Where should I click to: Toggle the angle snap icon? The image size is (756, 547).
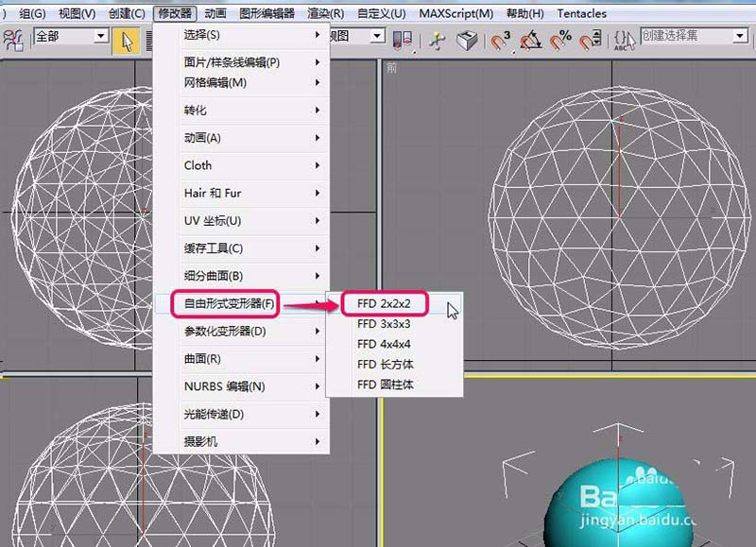point(531,41)
